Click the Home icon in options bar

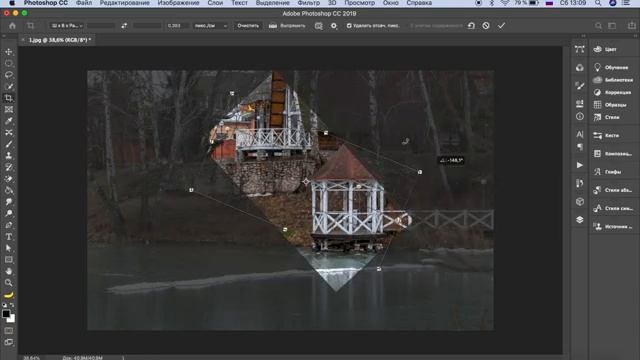click(12, 26)
